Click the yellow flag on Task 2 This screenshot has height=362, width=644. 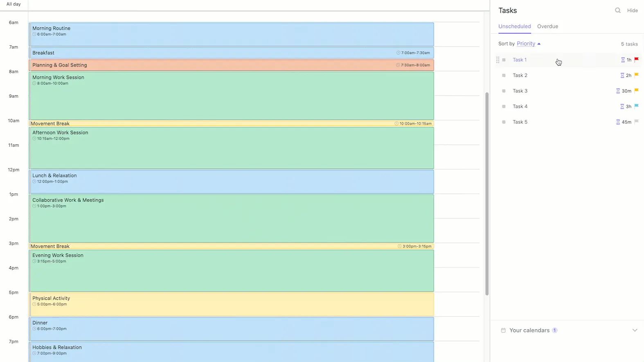click(637, 75)
